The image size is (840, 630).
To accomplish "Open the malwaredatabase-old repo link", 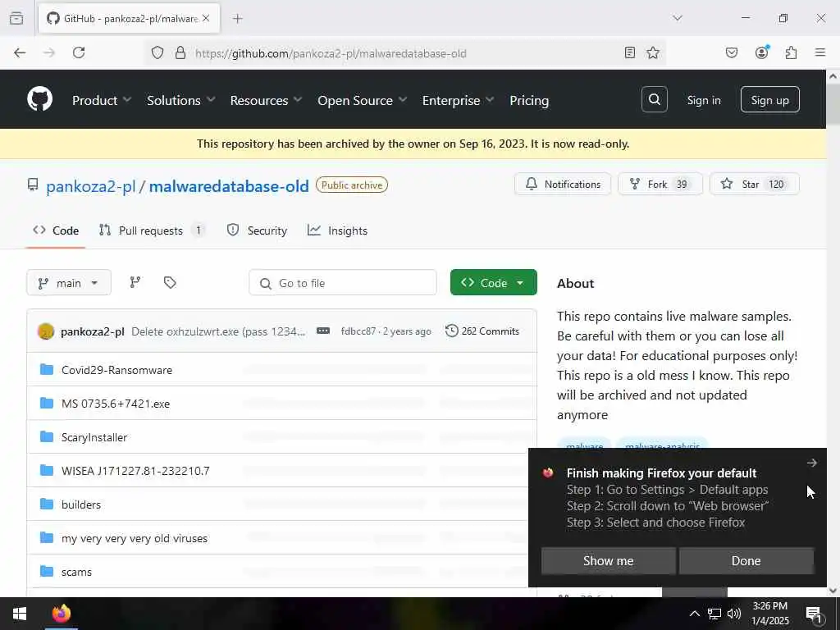I will 229,186.
